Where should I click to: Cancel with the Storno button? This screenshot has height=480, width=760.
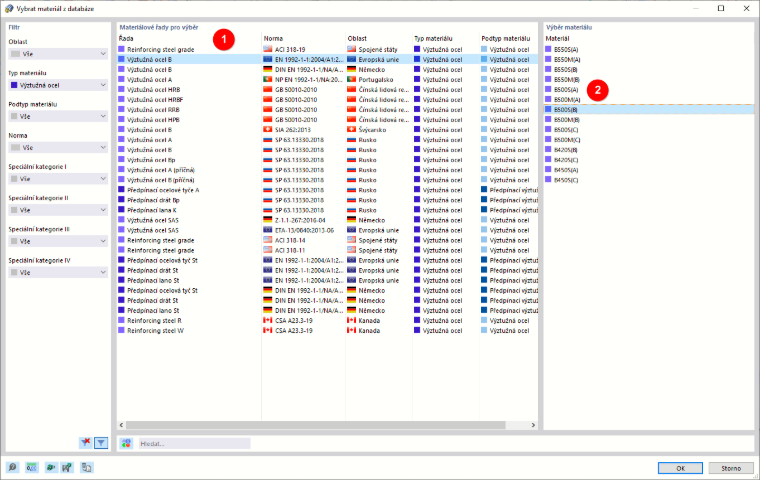731,468
